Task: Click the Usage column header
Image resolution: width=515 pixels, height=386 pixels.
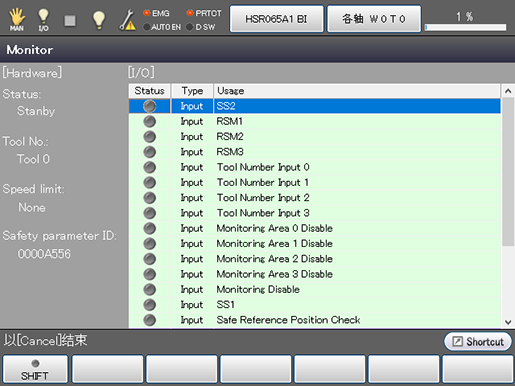Action: pyautogui.click(x=357, y=91)
